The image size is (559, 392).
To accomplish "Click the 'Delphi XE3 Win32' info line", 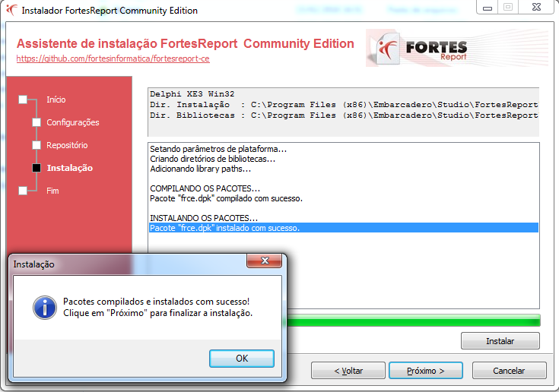I will (x=192, y=94).
